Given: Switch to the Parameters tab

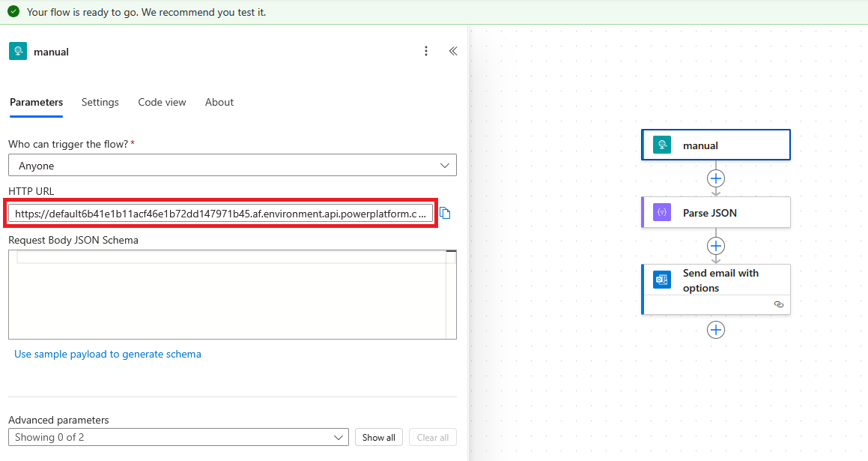Looking at the screenshot, I should pyautogui.click(x=37, y=102).
